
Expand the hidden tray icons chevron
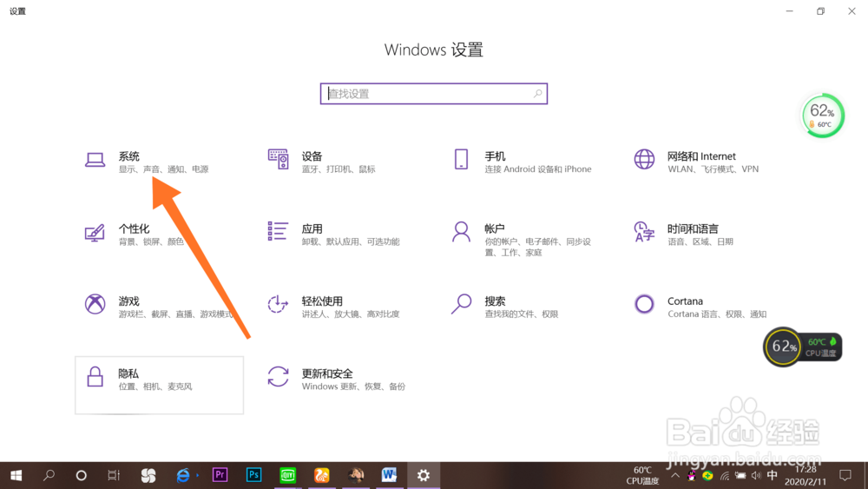[x=675, y=475]
